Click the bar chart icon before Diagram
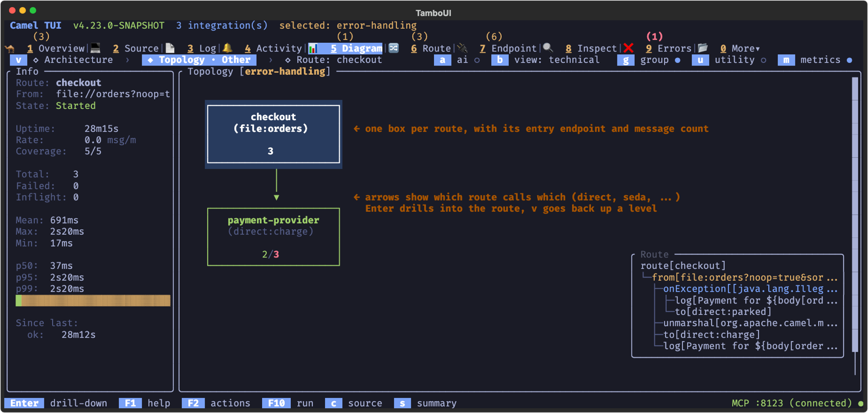 pyautogui.click(x=313, y=48)
